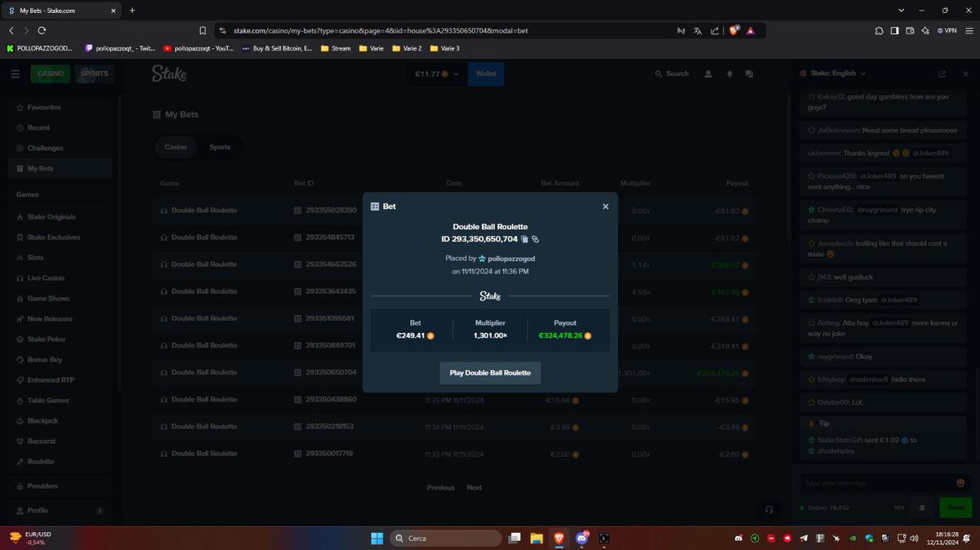Open the hamburger sidebar menu icon

tap(15, 73)
